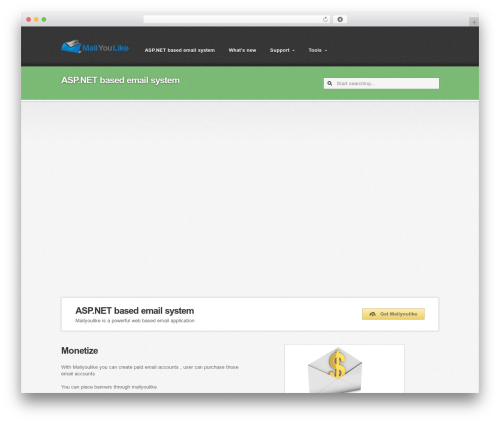Click the red close window button
The height and width of the screenshot is (423, 500).
click(29, 19)
